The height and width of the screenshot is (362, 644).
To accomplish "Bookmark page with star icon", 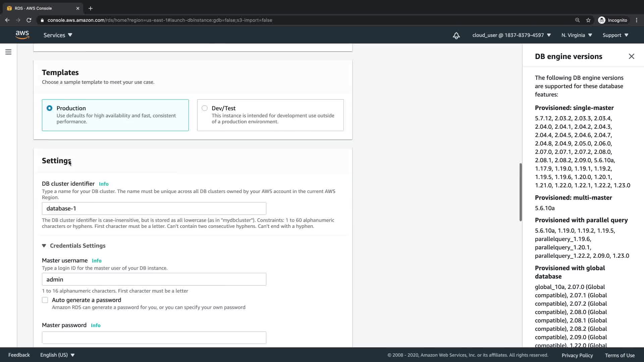I will [x=588, y=20].
